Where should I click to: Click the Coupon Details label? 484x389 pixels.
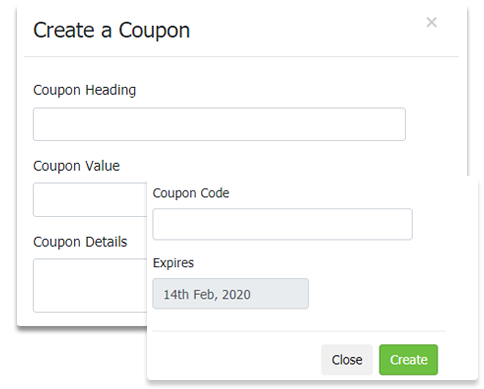pos(80,242)
